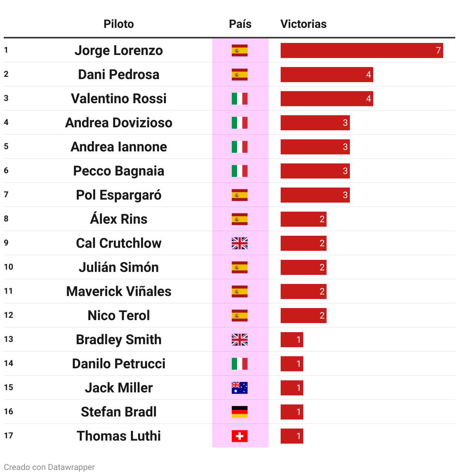The image size is (459, 476).
Task: Click the Italy flag next to Danilo Petrucci
Action: tap(240, 364)
